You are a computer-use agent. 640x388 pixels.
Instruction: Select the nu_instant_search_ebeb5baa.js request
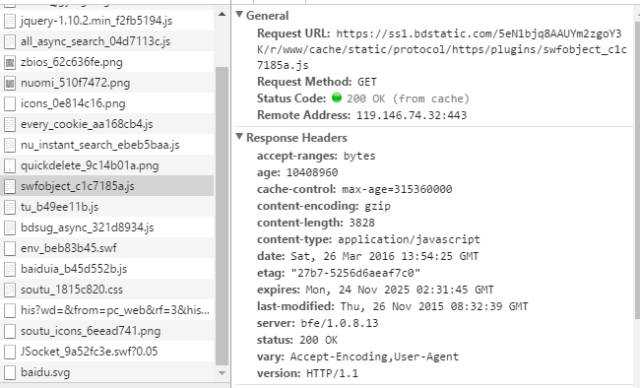click(x=107, y=145)
